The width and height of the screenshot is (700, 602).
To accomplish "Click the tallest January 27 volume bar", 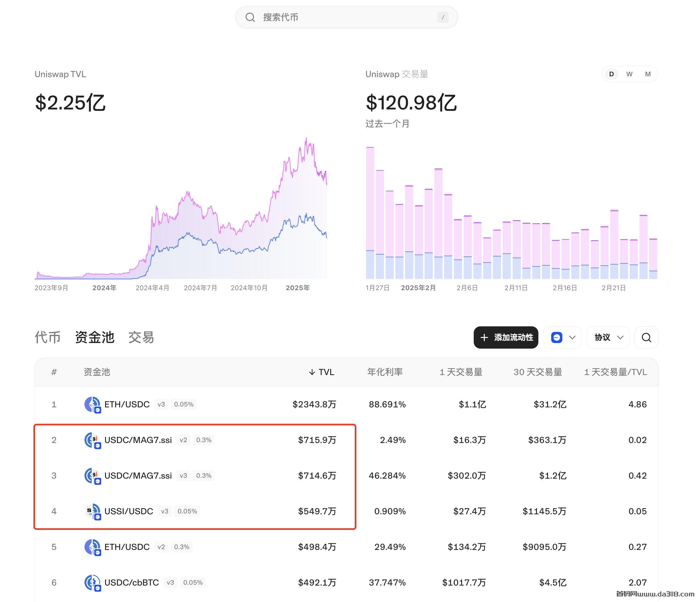I will click(370, 213).
